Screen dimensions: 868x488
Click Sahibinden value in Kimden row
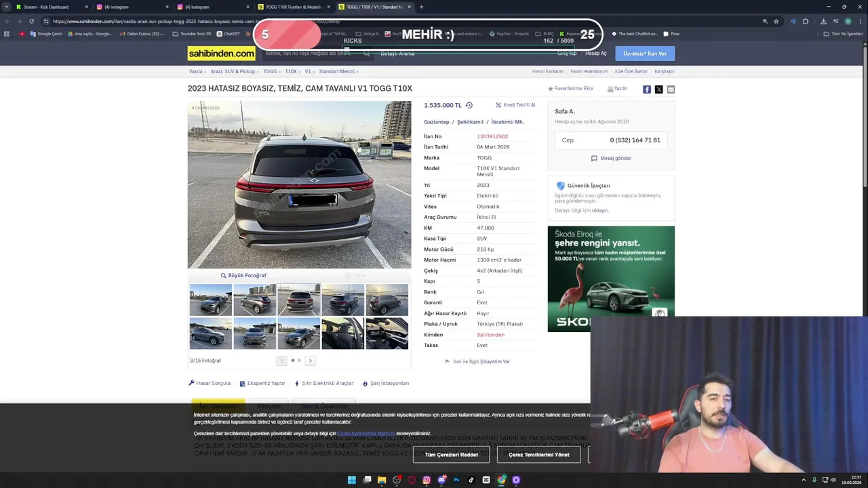(490, 335)
